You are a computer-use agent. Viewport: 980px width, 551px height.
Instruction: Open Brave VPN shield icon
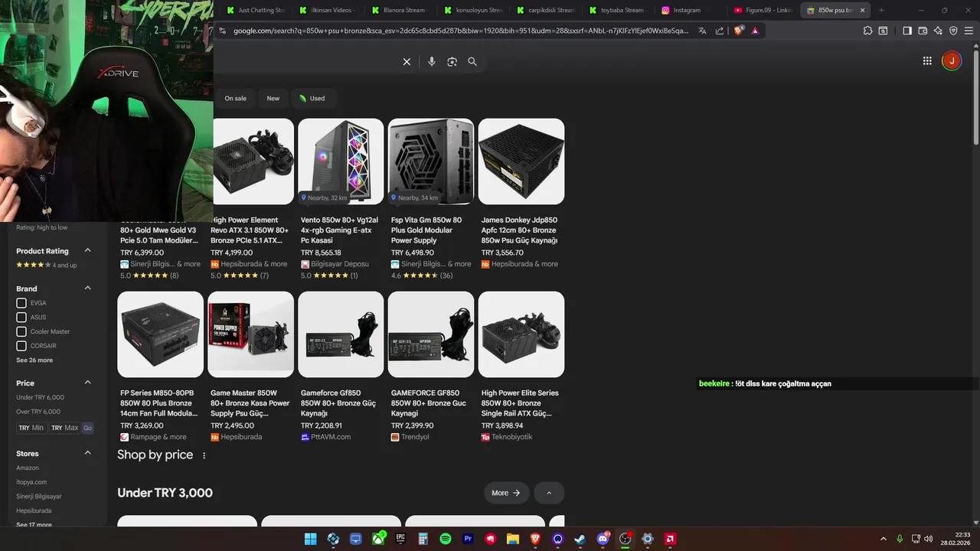(x=953, y=31)
